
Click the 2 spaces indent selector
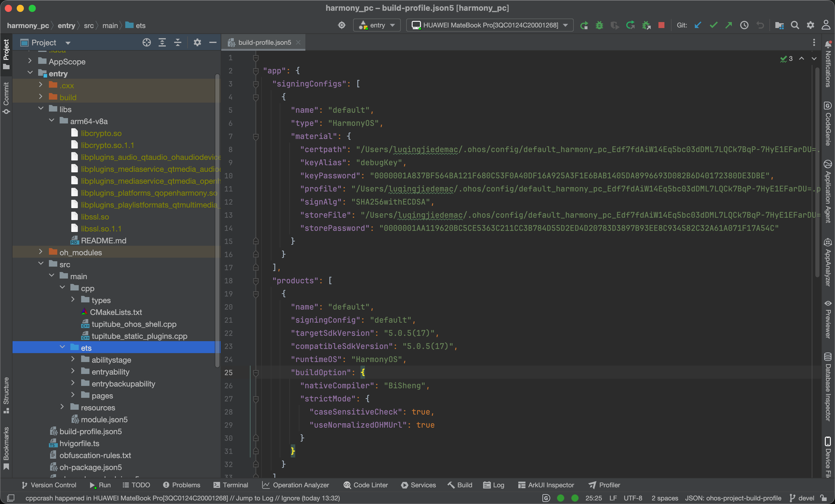click(664, 498)
